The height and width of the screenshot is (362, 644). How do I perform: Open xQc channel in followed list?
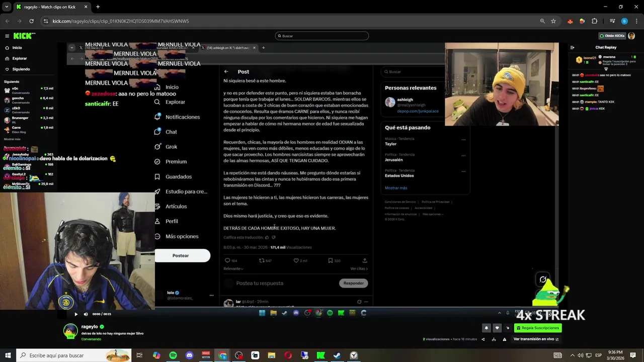pos(29,90)
